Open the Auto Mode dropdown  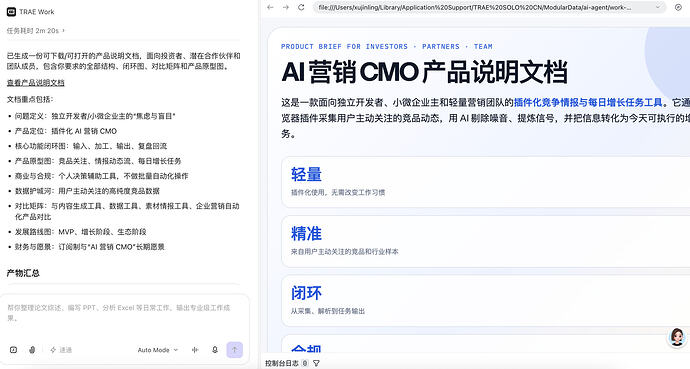pyautogui.click(x=158, y=350)
